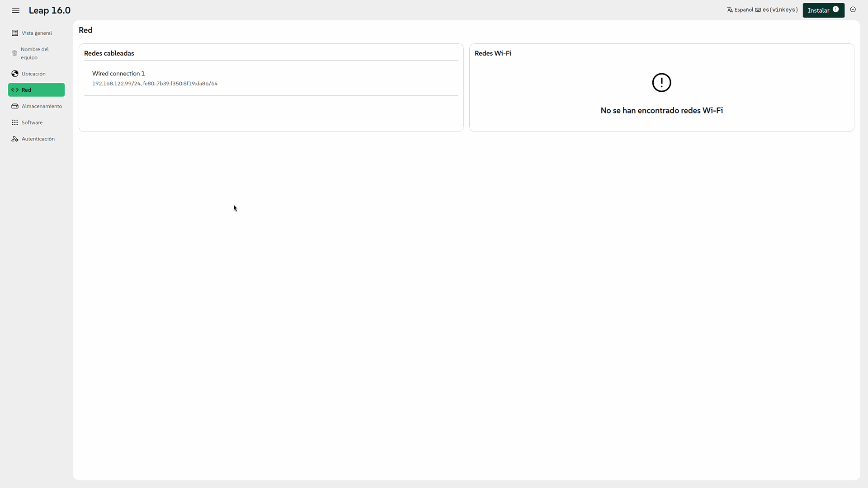
Task: Select the active Red sidebar item
Action: [36, 90]
